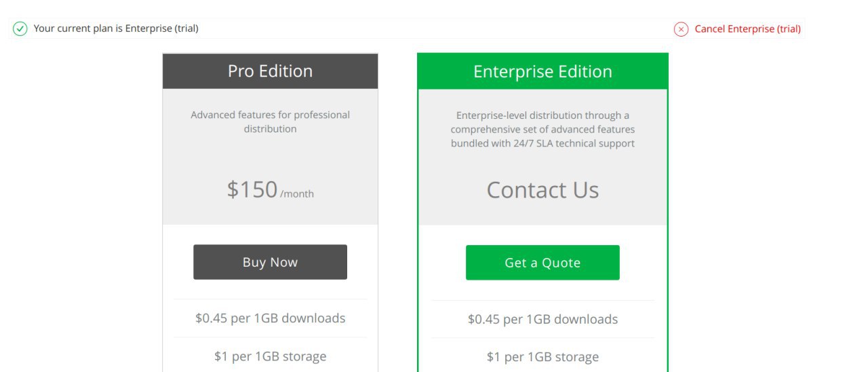Viewport: 868px width, 372px height.
Task: Request pricing with Get a Quote
Action: (542, 263)
